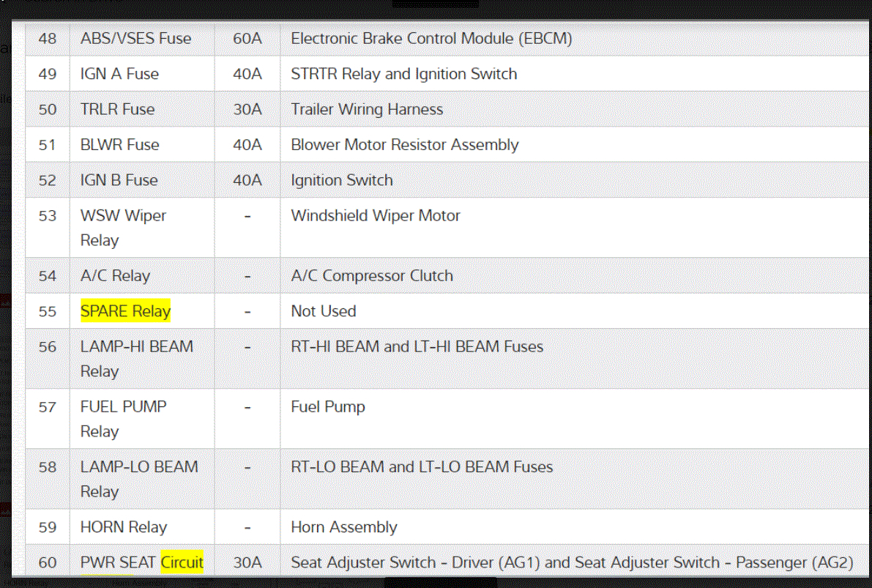Click the Horn Assembly description
This screenshot has width=872, height=588.
tap(343, 527)
